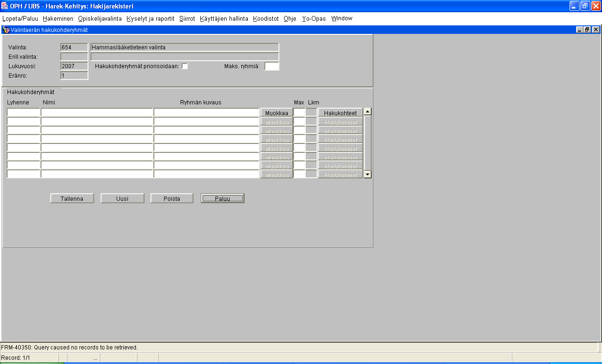Open the Ohje menu
This screenshot has height=364, width=602.
click(290, 18)
